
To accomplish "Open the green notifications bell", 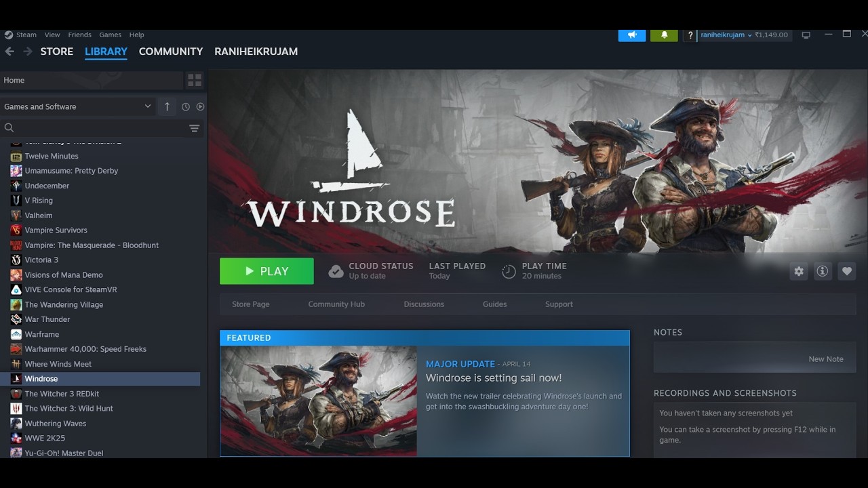I will [x=665, y=35].
